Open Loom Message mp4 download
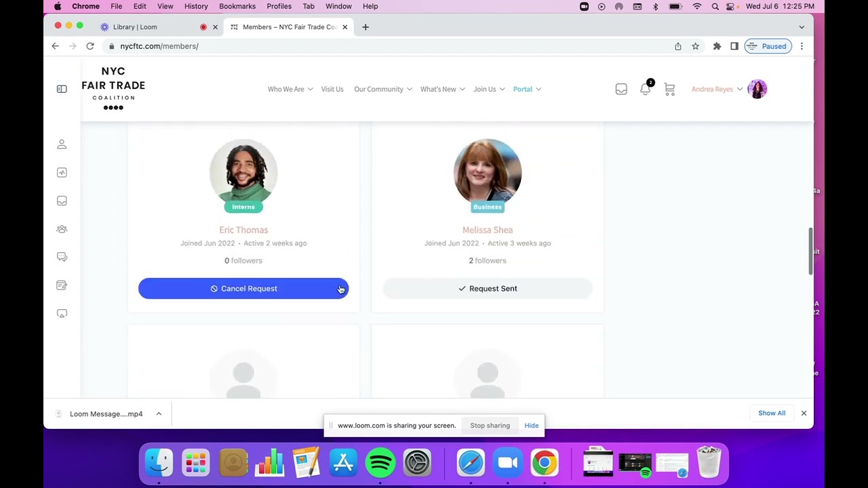 (x=106, y=413)
